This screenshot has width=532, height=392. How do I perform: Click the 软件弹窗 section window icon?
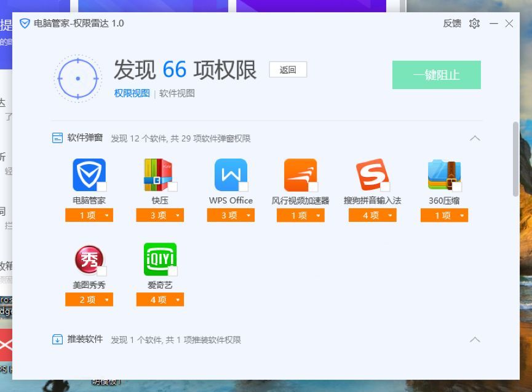click(x=57, y=138)
